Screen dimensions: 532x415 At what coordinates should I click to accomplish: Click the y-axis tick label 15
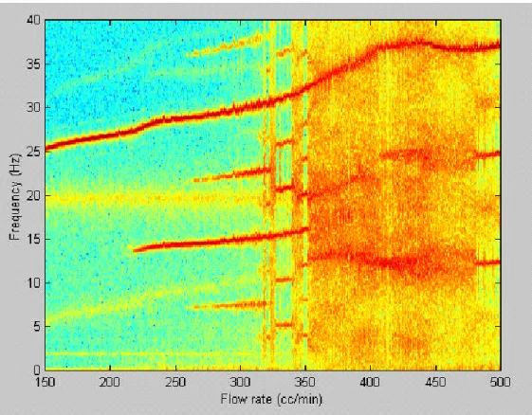click(33, 239)
